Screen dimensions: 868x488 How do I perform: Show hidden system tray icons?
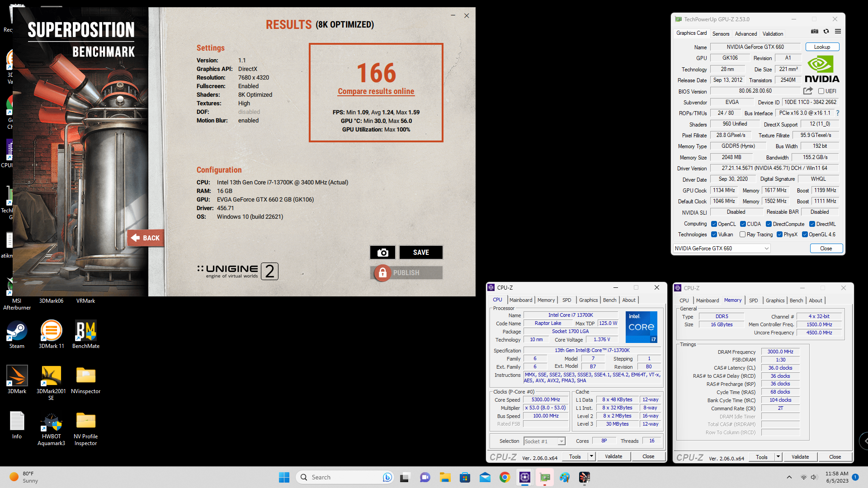789,477
